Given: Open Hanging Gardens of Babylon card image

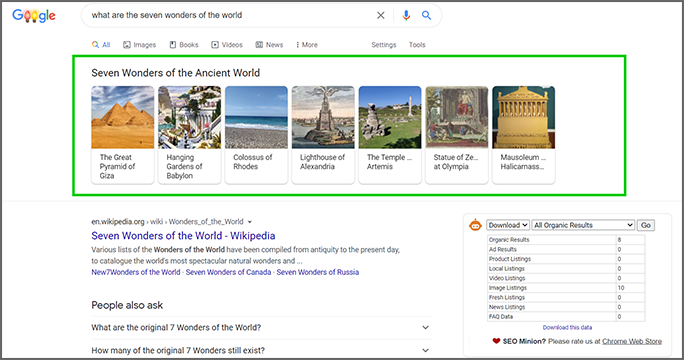Looking at the screenshot, I should pyautogui.click(x=189, y=117).
